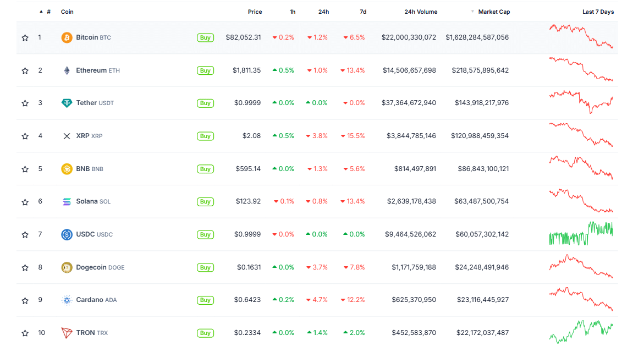Star Bitcoin to add to favorites
Screen dimensions: 644x346
pos(25,38)
